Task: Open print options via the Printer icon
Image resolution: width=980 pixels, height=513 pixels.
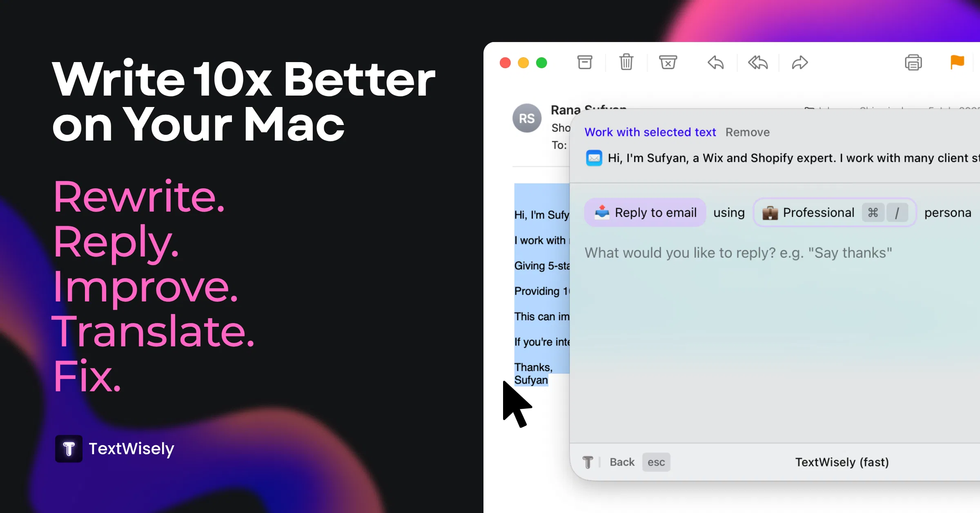Action: [x=913, y=62]
